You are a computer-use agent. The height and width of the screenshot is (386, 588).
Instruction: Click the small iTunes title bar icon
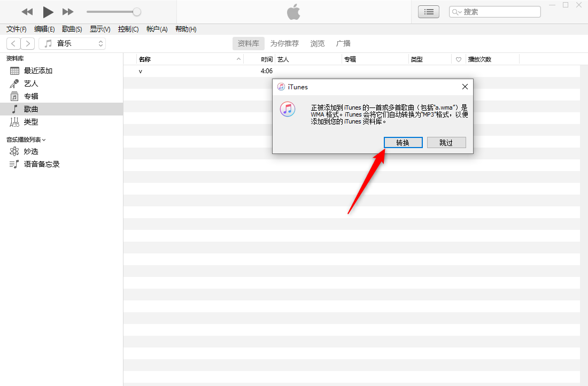click(x=281, y=87)
